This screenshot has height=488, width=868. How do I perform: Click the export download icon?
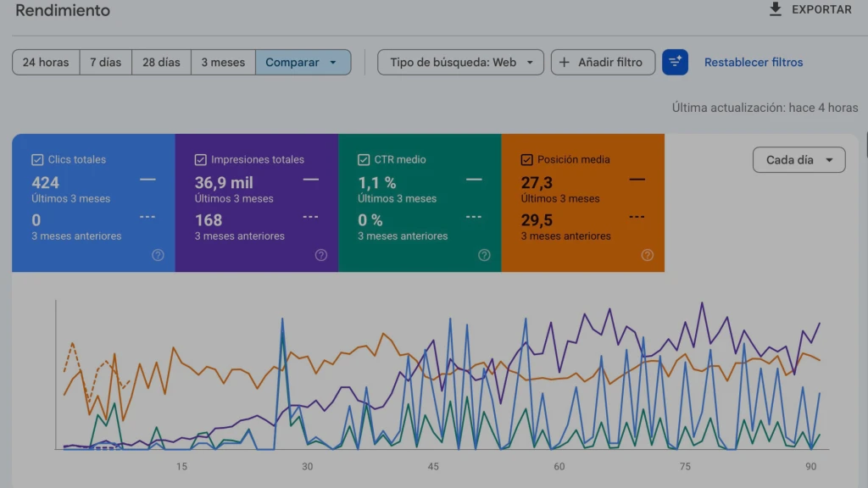click(776, 9)
